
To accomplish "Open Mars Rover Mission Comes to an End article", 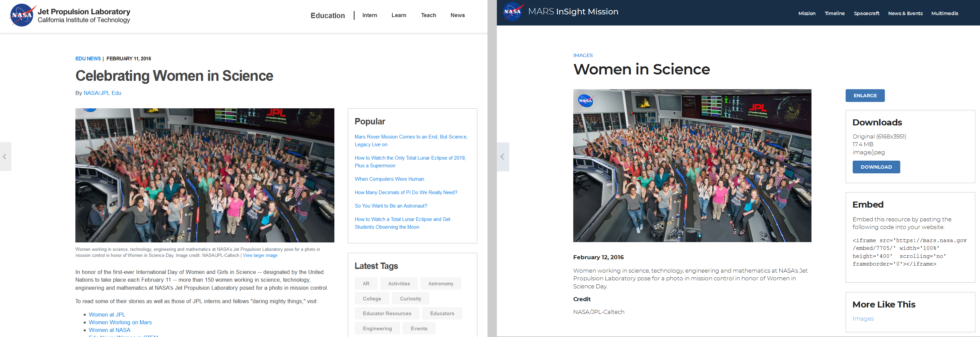I will tap(411, 141).
